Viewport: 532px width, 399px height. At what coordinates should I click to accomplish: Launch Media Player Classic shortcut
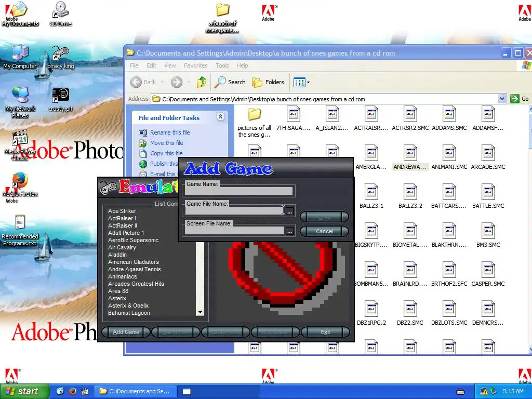[20, 145]
